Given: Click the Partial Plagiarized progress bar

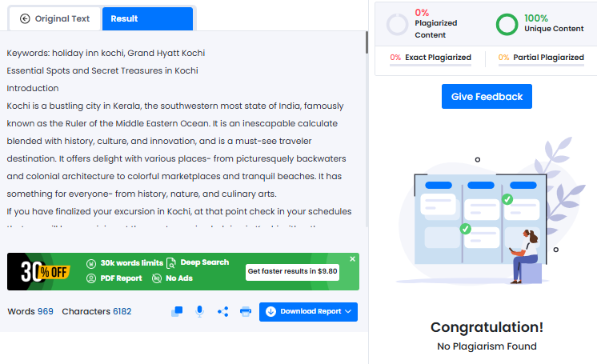Looking at the screenshot, I should (540, 66).
